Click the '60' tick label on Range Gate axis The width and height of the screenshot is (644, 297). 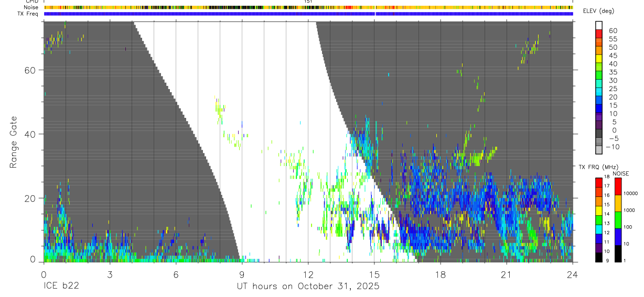[30, 70]
